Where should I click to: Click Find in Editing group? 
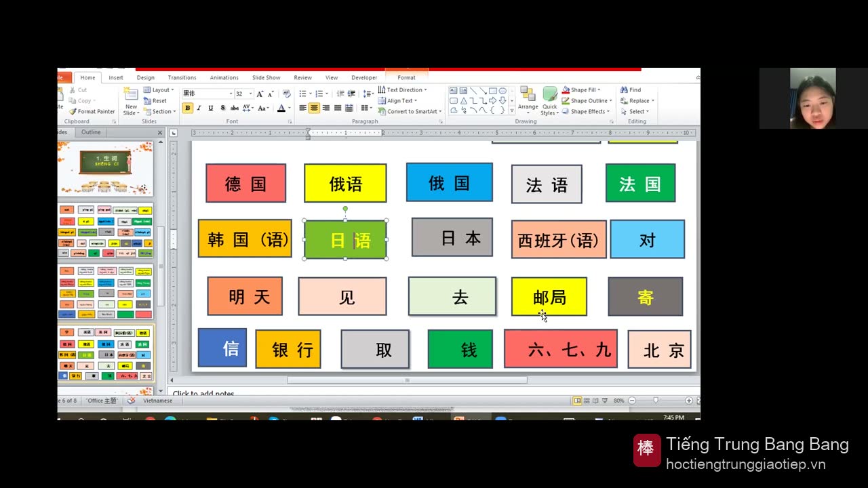point(630,89)
